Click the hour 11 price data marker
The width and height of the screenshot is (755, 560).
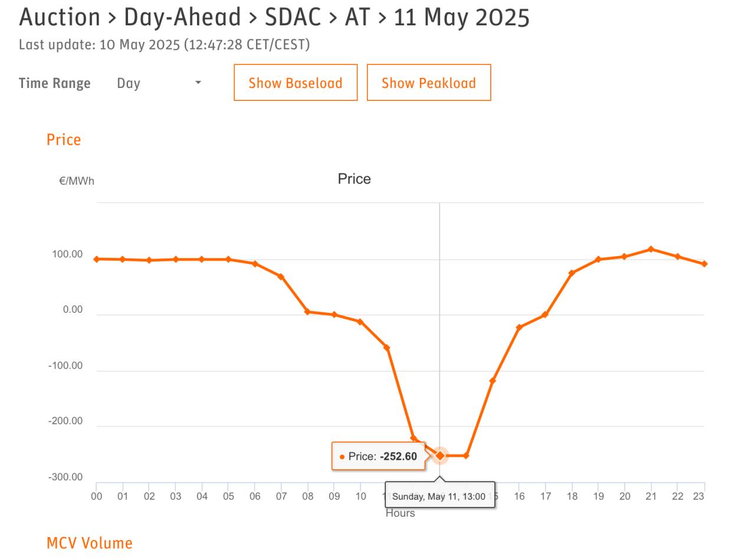(387, 348)
